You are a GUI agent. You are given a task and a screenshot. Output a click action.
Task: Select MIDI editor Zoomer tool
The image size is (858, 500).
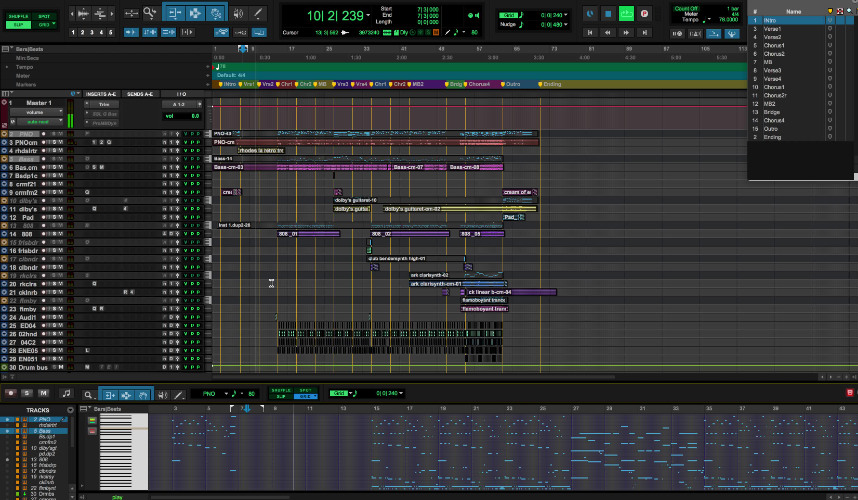click(x=88, y=394)
